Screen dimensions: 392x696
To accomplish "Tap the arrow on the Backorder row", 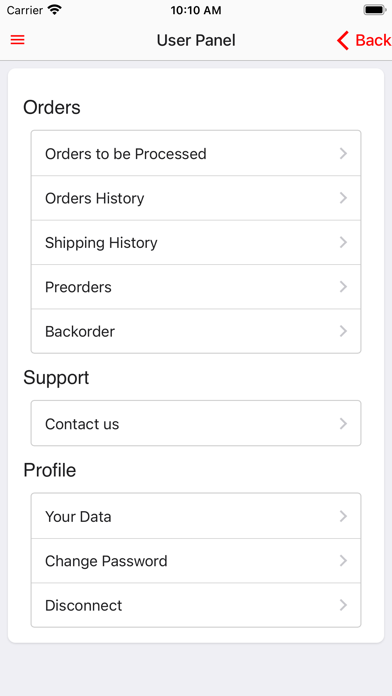I will tap(343, 331).
